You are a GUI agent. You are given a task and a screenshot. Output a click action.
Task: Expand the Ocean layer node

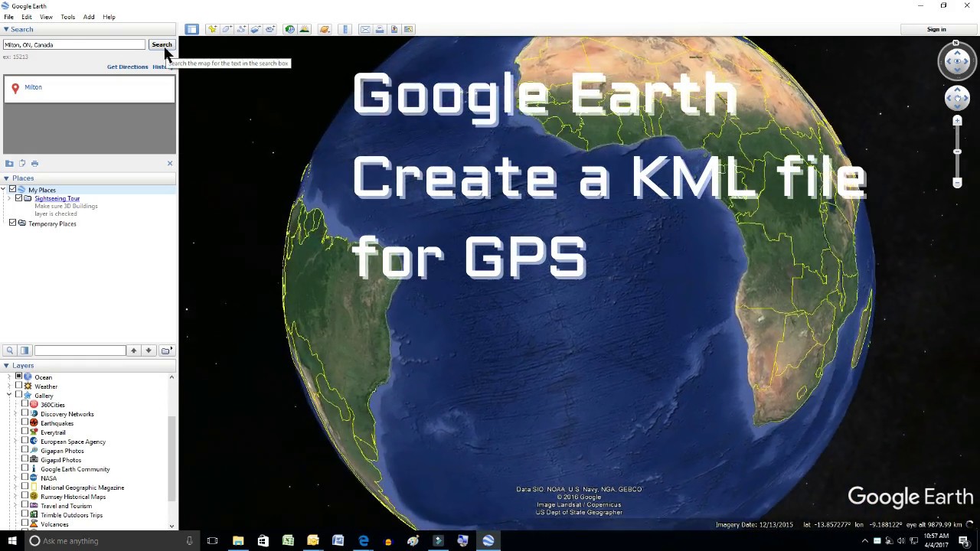(9, 377)
